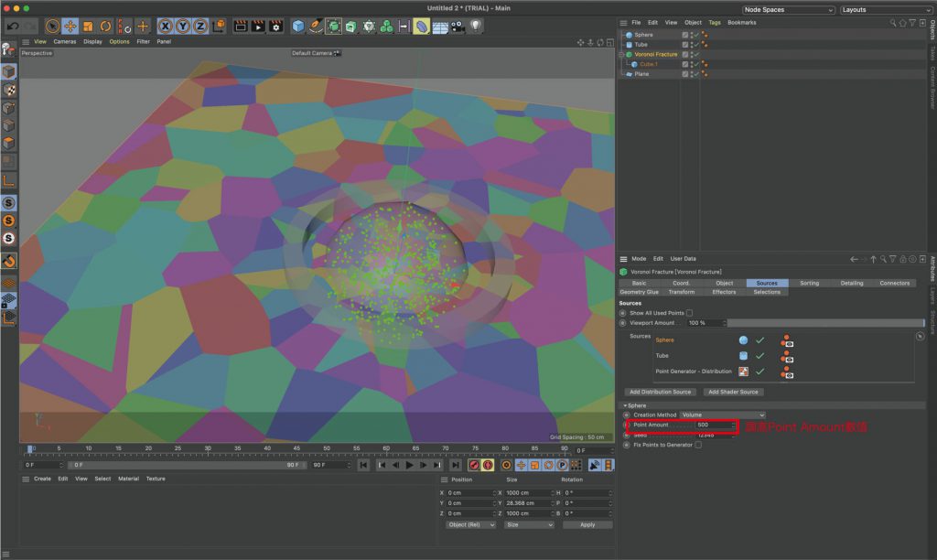The width and height of the screenshot is (937, 560).
Task: Click the Undo arrow icon
Action: (13, 27)
